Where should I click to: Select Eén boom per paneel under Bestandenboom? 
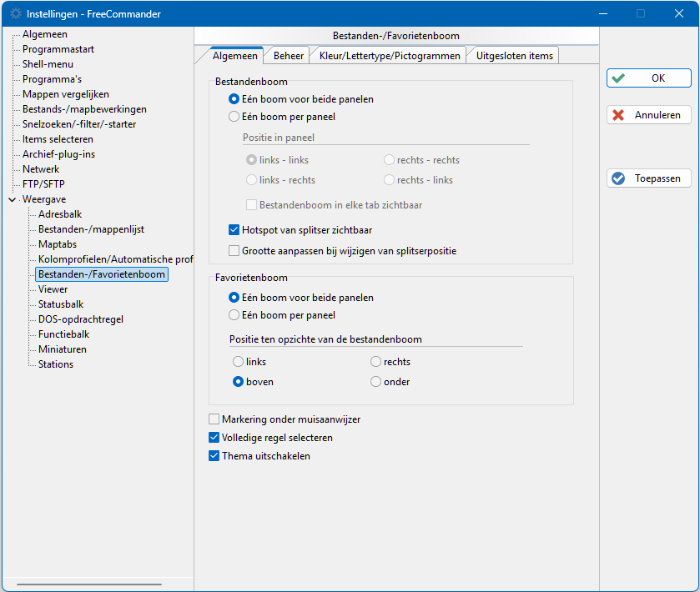point(234,117)
